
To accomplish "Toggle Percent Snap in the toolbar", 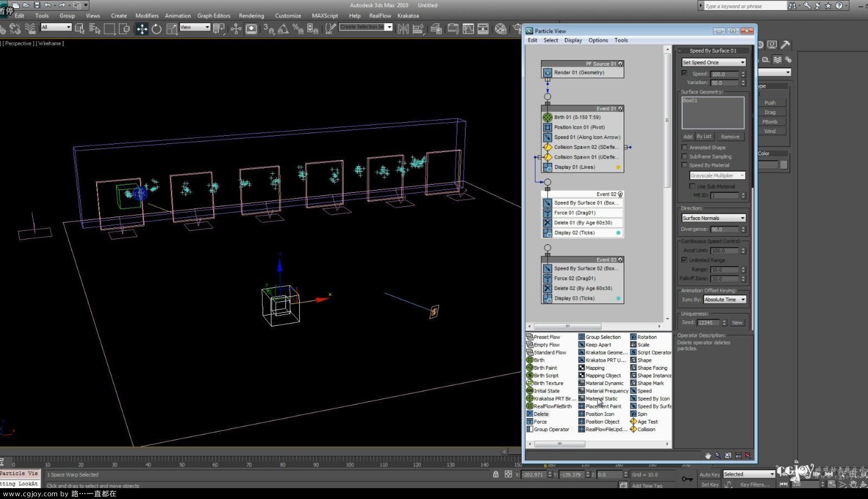I will click(298, 29).
